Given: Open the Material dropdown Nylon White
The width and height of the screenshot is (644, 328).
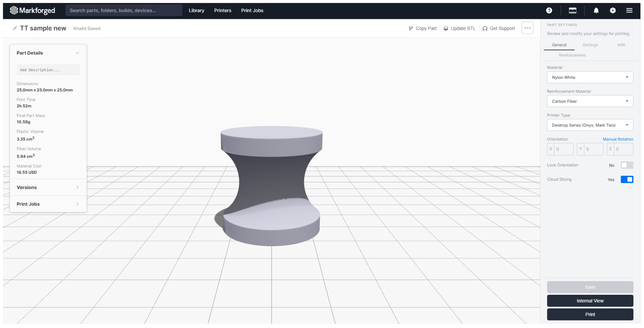Looking at the screenshot, I should coord(590,77).
